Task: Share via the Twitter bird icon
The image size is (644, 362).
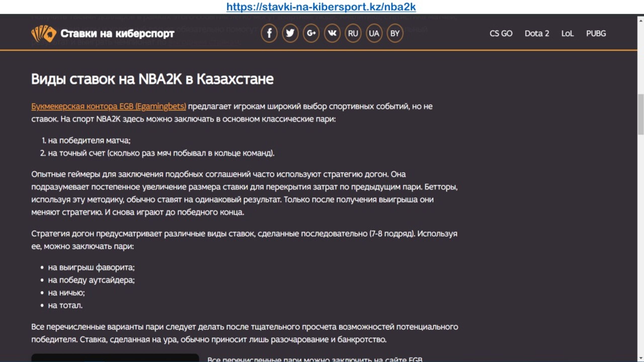Action: [x=290, y=33]
